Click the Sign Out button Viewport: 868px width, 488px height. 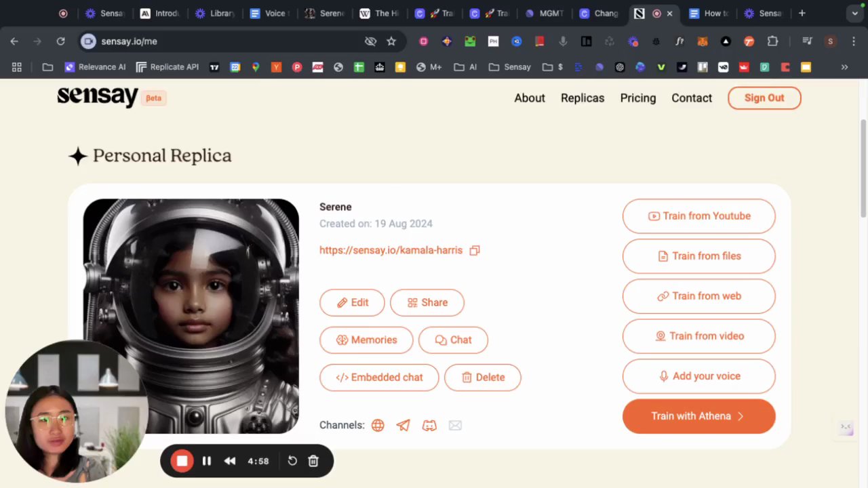(x=764, y=98)
